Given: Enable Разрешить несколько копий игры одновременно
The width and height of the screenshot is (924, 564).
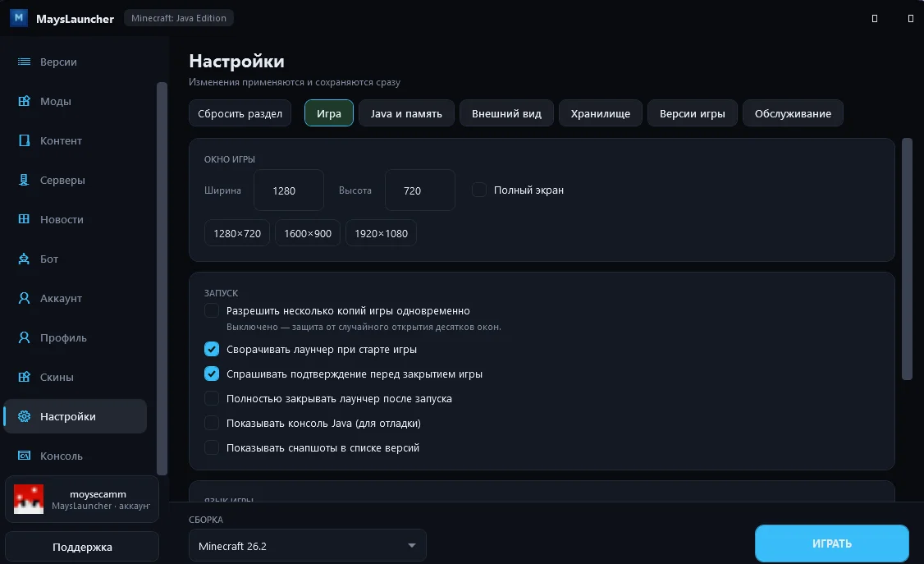Looking at the screenshot, I should tap(212, 310).
